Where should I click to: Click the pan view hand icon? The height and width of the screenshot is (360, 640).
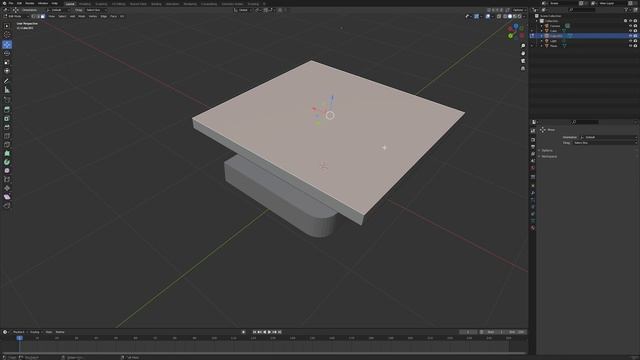tap(523, 53)
